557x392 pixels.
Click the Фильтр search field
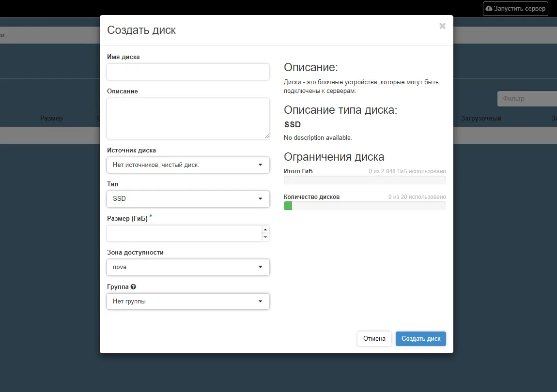click(526, 98)
